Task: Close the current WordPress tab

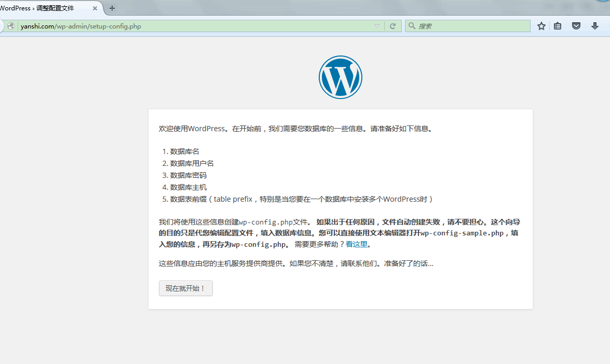Action: (94, 8)
